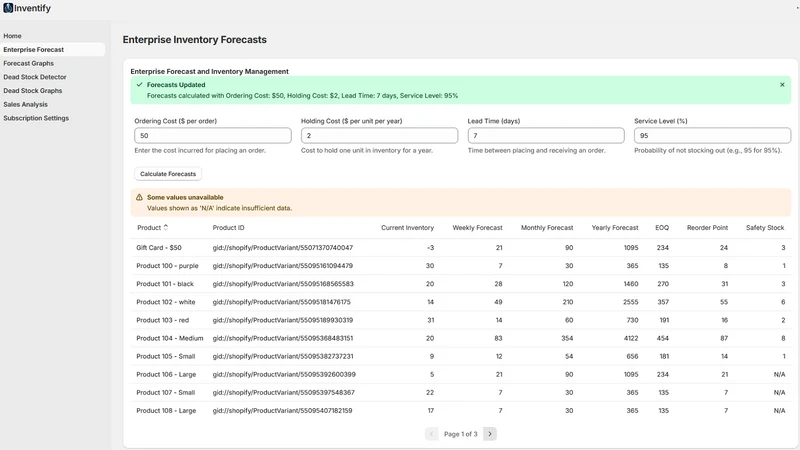The height and width of the screenshot is (450, 800).
Task: Click Product ID ending 55071370740047
Action: (x=283, y=247)
